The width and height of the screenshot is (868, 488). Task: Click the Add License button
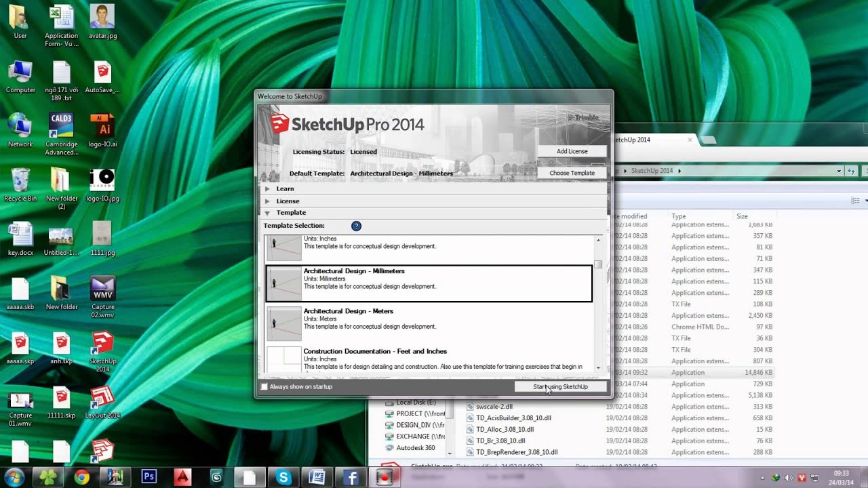tap(572, 151)
